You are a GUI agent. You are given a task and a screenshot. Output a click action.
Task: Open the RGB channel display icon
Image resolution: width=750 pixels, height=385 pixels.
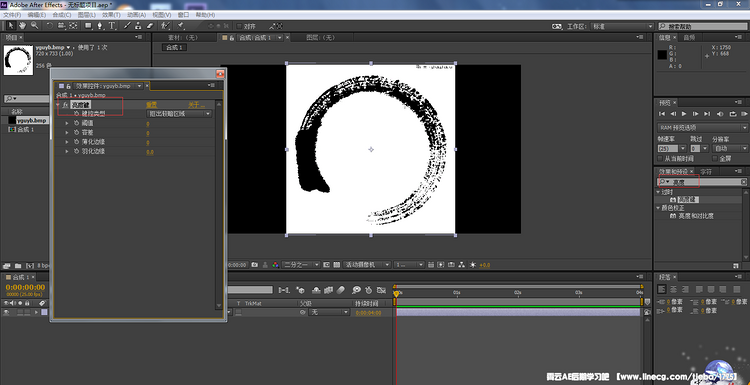275,264
